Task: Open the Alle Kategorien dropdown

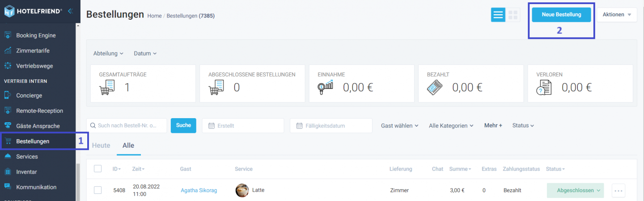Action: pyautogui.click(x=451, y=126)
